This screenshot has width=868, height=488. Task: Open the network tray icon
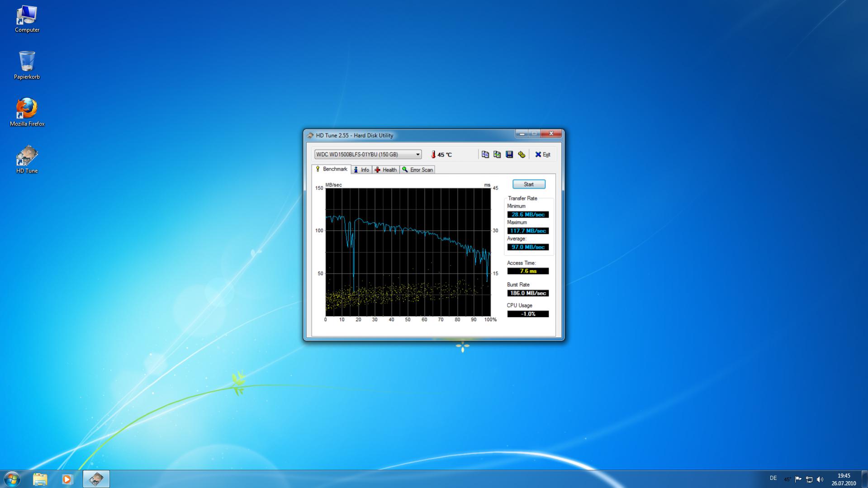point(809,479)
